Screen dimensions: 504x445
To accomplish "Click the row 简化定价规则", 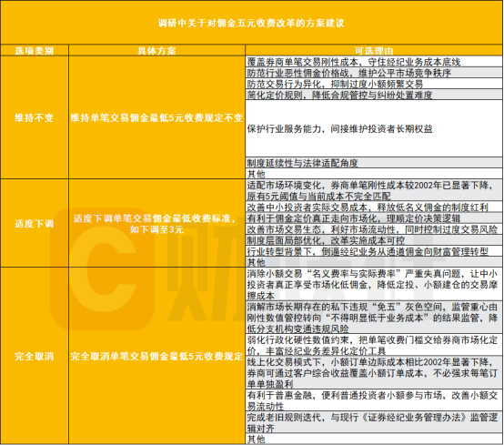I will [x=374, y=95].
